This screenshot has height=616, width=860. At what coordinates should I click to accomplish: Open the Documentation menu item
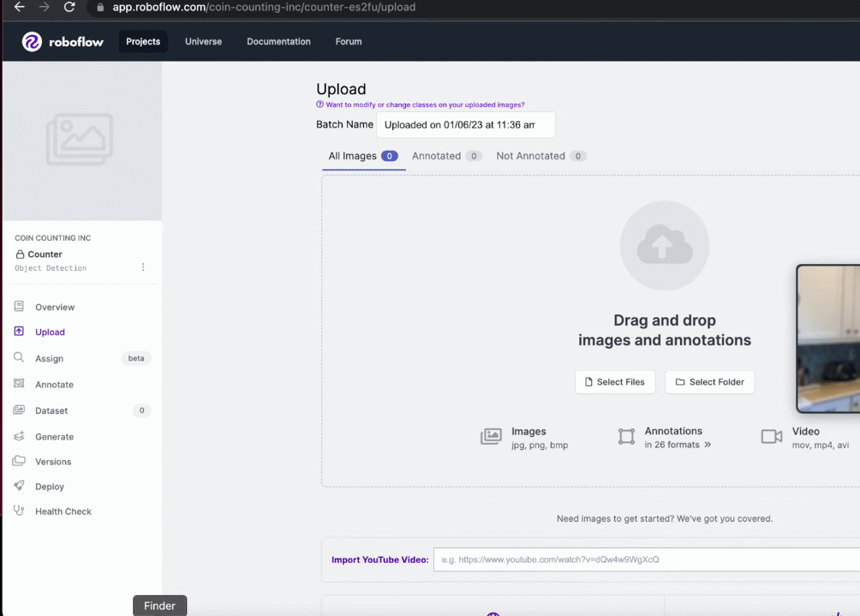278,42
